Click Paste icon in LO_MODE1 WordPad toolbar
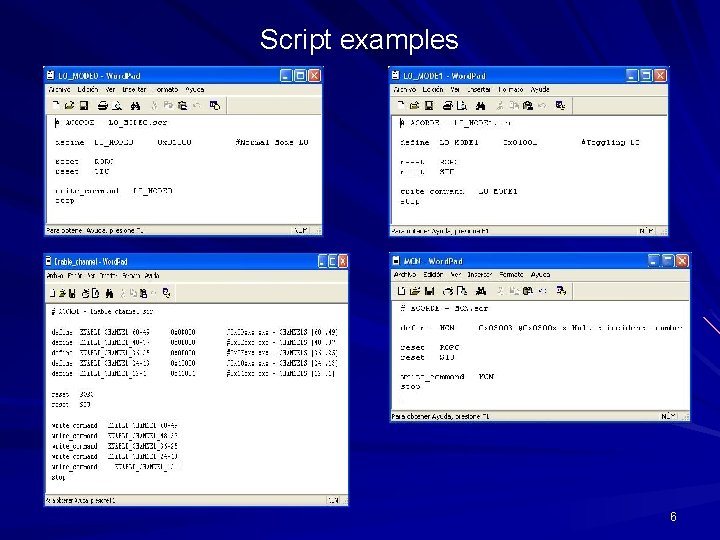This screenshot has height=540, width=720. [x=528, y=106]
